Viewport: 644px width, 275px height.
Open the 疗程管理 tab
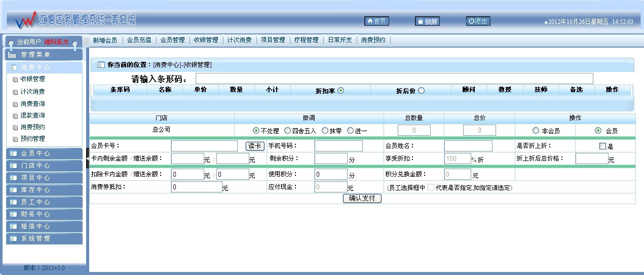(x=306, y=40)
